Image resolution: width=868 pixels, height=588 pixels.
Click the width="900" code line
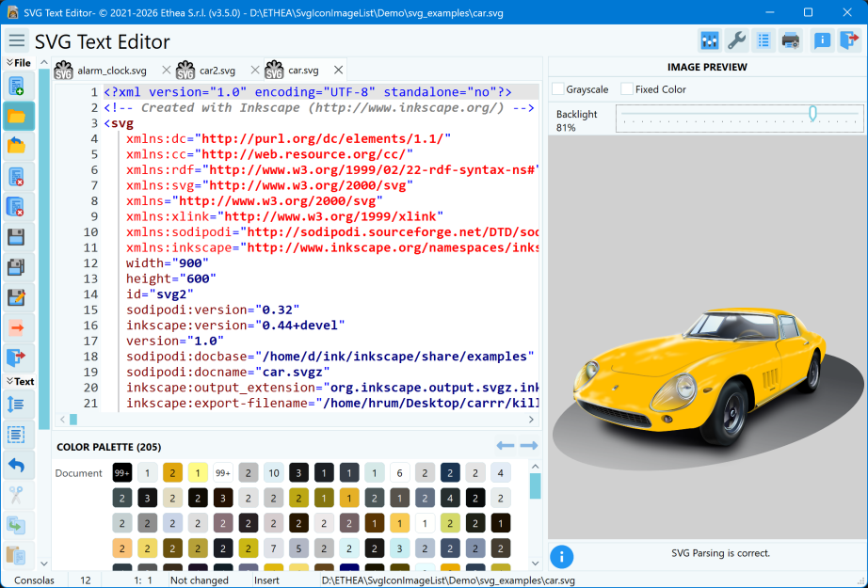pyautogui.click(x=168, y=262)
